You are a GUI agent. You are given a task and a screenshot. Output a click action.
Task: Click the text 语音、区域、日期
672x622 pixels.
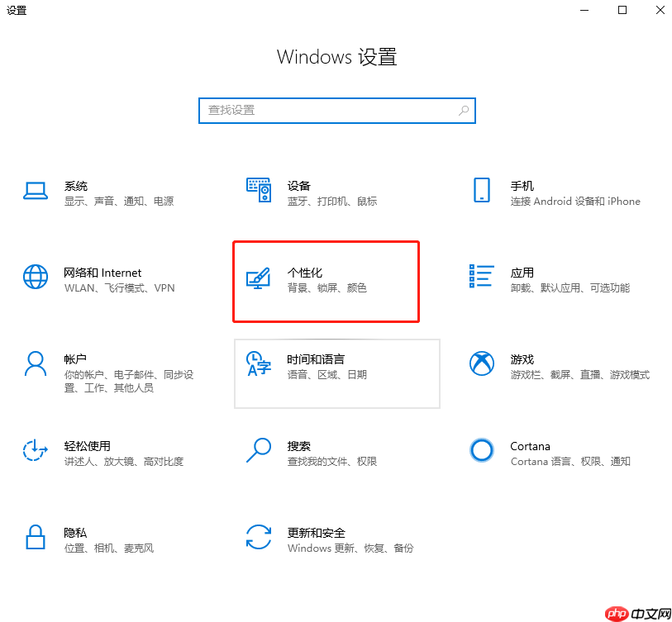coord(327,375)
